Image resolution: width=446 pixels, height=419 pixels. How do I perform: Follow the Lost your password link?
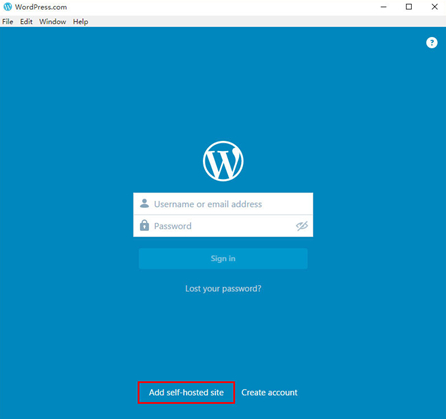pyautogui.click(x=223, y=288)
